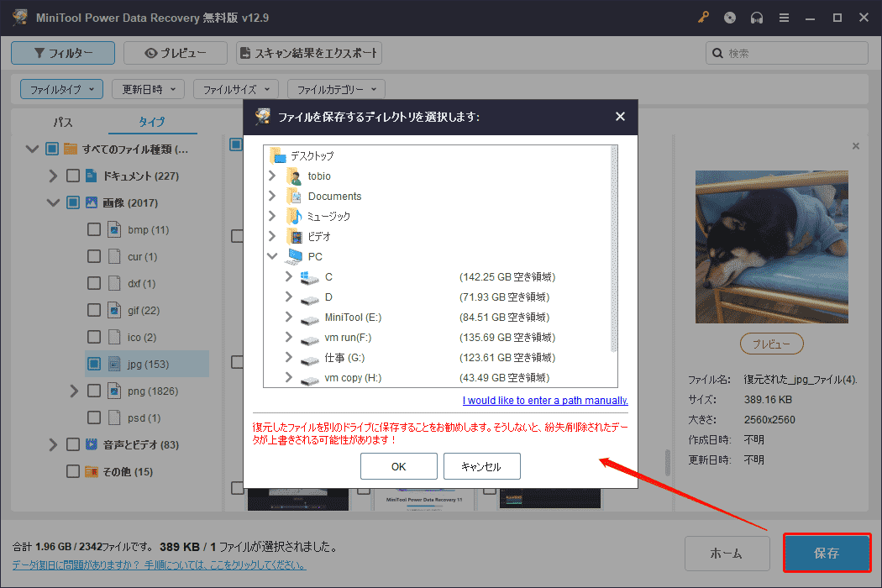882x588 pixels.
Task: Open the hamburger menu icon
Action: [x=784, y=18]
